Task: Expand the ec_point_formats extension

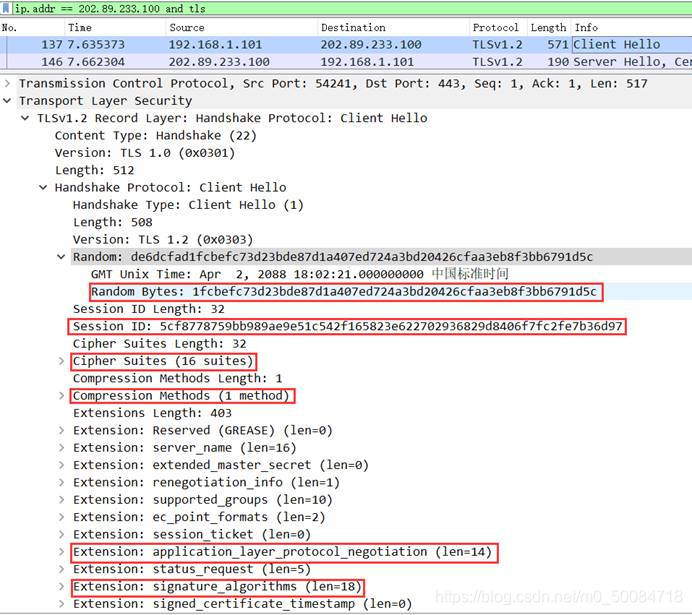Action: (x=61, y=517)
